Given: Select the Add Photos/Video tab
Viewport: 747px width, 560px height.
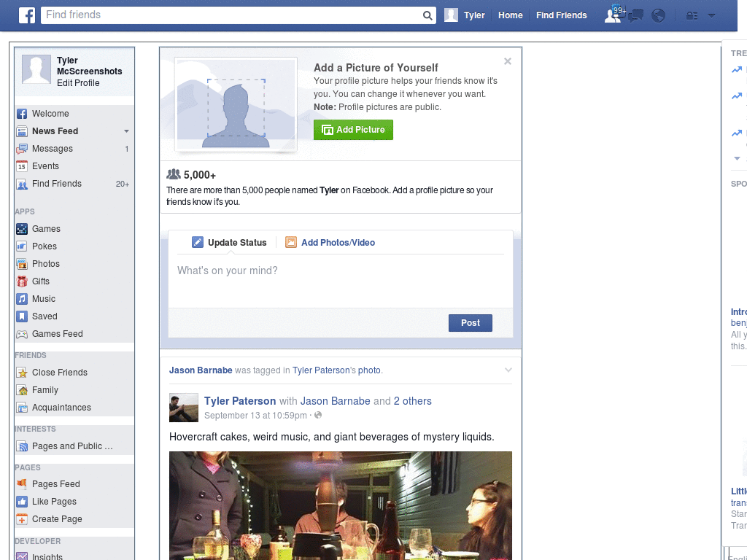Looking at the screenshot, I should click(x=330, y=242).
